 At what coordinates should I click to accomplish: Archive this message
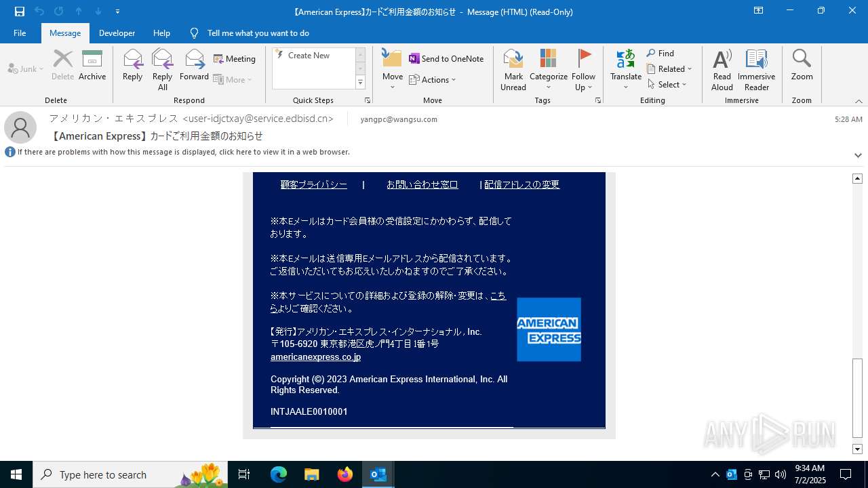[92, 66]
